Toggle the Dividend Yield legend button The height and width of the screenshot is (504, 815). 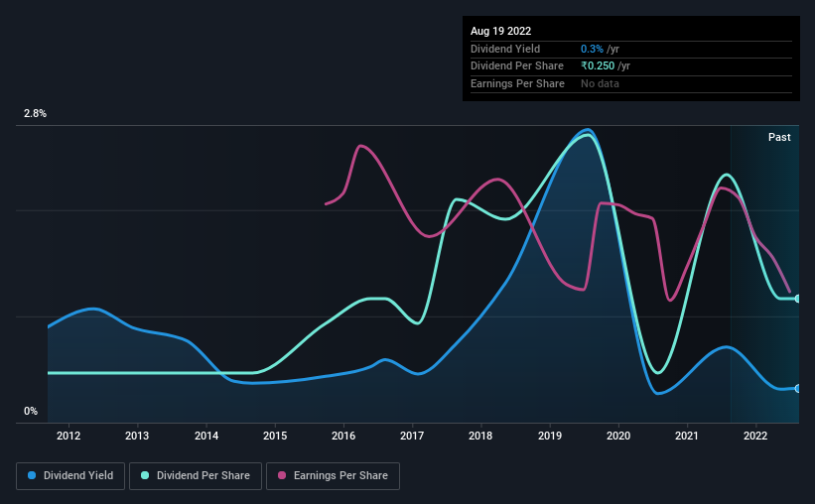point(70,476)
